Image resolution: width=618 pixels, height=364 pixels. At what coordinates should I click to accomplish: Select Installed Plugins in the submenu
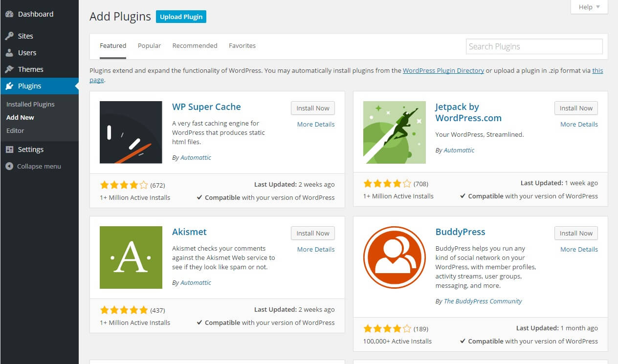coord(30,104)
